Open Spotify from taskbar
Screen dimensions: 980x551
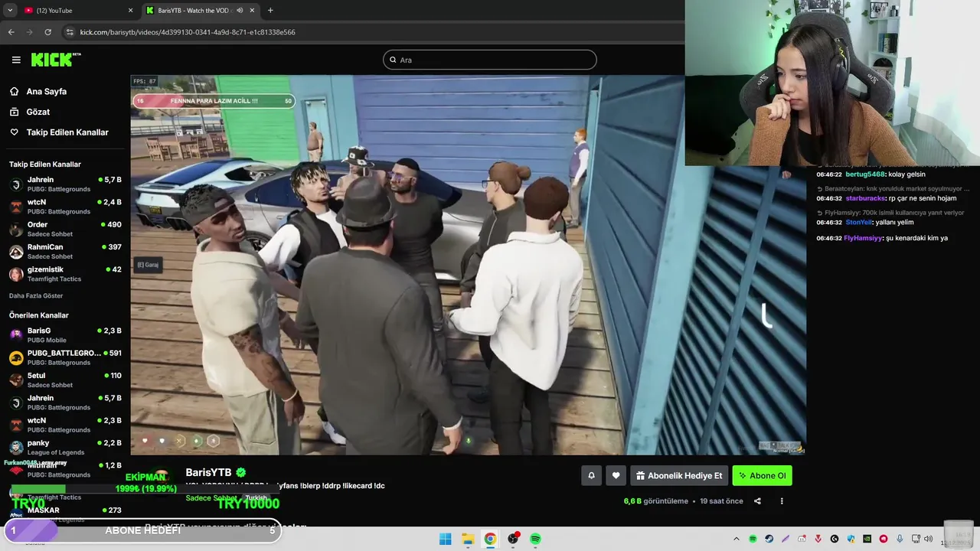536,539
